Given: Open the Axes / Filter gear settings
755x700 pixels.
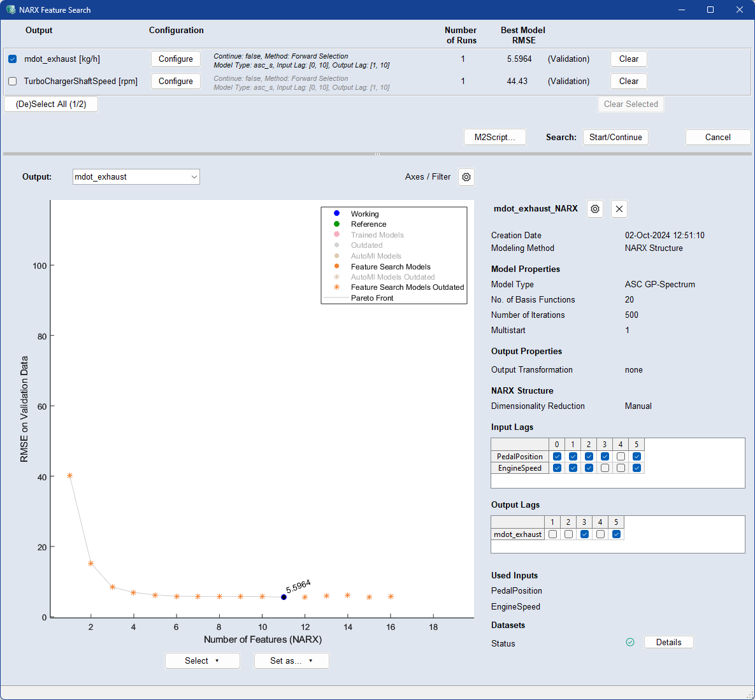Looking at the screenshot, I should pos(466,177).
